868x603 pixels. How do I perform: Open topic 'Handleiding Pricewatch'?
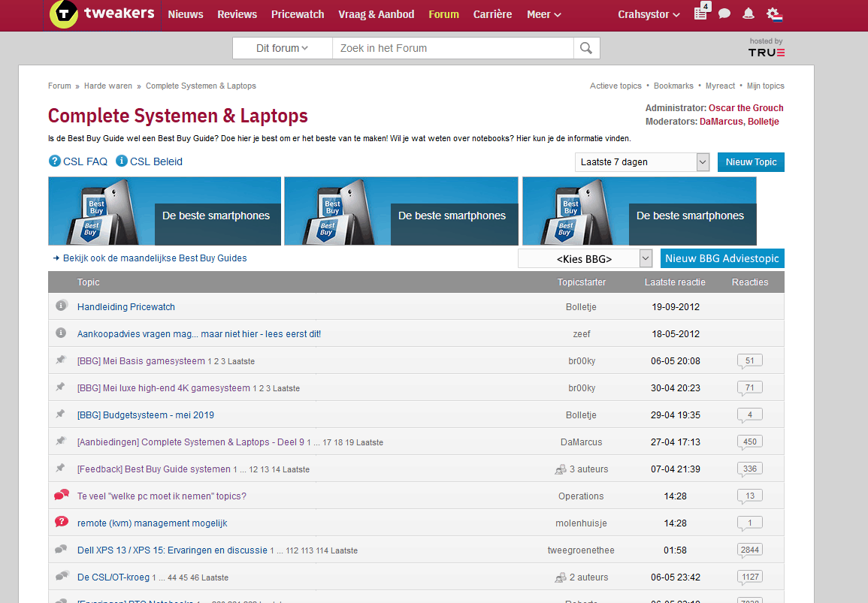[126, 307]
